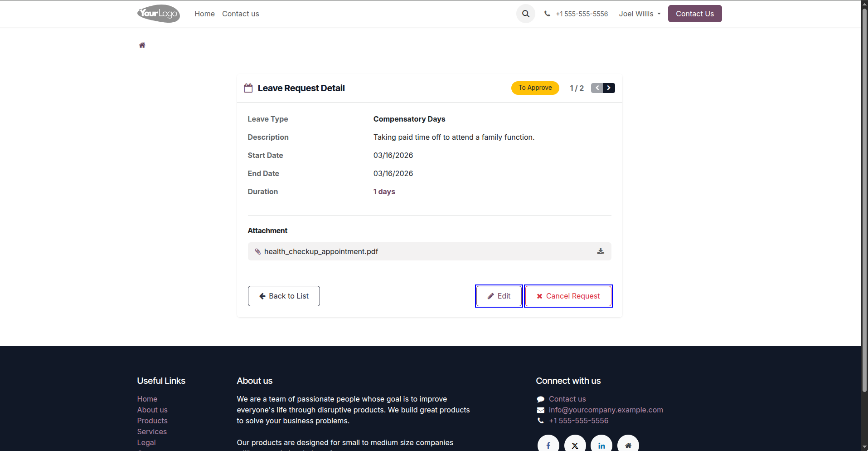The width and height of the screenshot is (868, 451).
Task: Open the Facebook social icon
Action: click(548, 445)
